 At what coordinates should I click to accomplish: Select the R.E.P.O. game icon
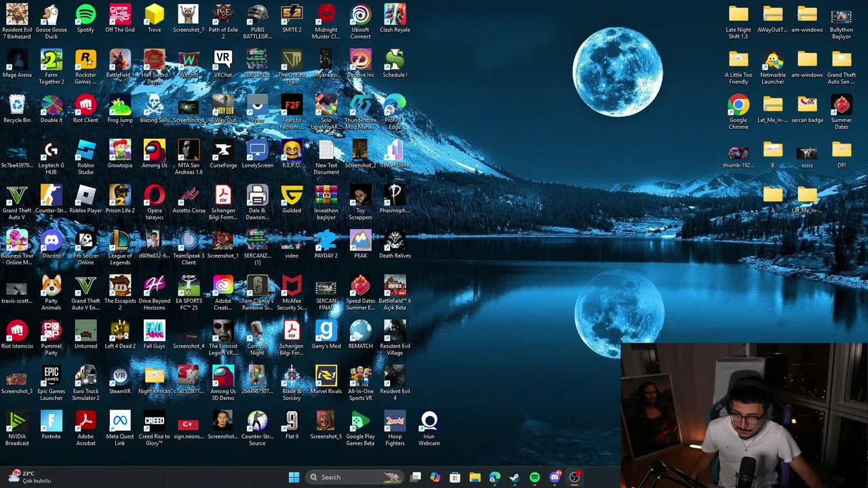click(292, 155)
